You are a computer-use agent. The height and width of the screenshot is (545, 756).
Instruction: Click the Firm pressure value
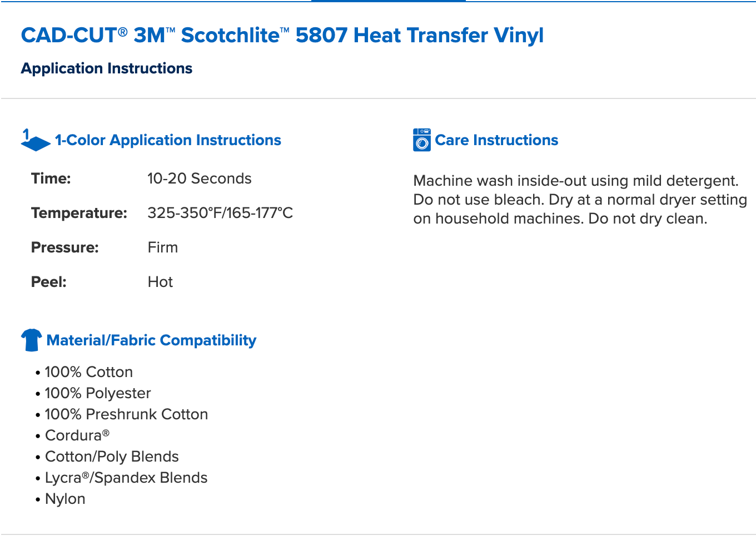pyautogui.click(x=162, y=247)
